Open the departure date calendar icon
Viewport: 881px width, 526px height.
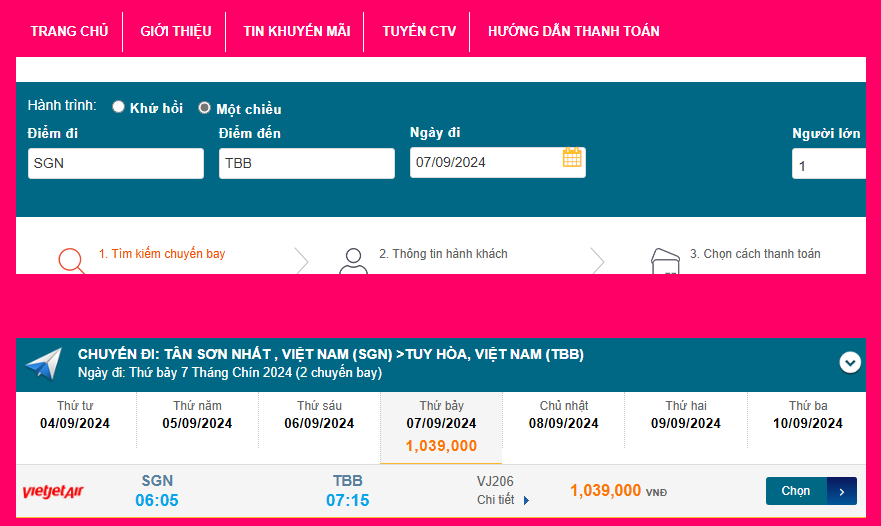point(572,158)
